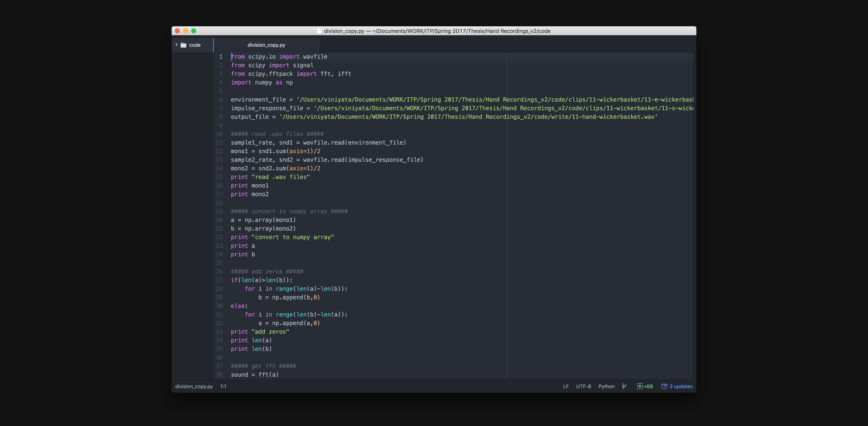Open the LF line ending selector
Screen dimensions: 868x426
tap(566, 386)
